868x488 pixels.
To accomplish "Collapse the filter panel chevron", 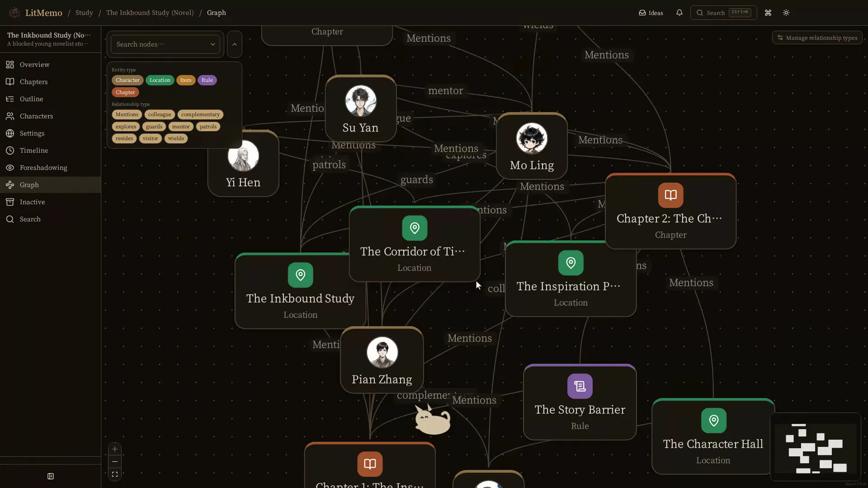I will pos(234,44).
